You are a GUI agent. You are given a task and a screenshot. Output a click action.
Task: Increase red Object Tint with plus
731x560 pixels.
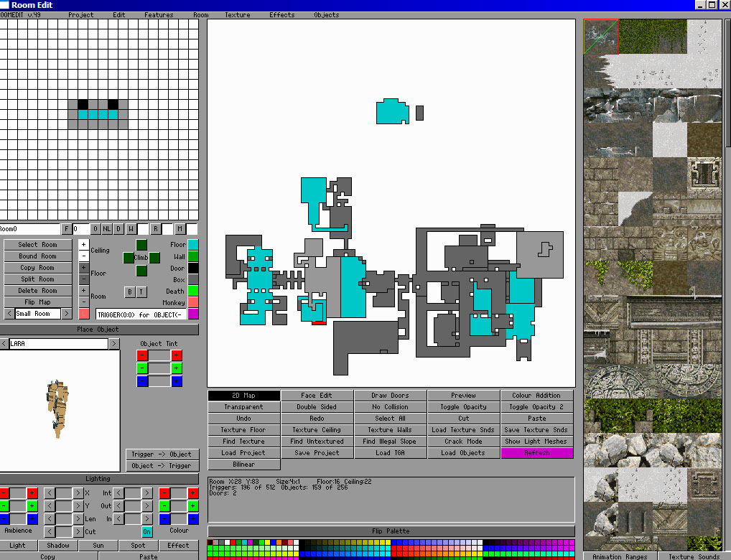click(176, 355)
